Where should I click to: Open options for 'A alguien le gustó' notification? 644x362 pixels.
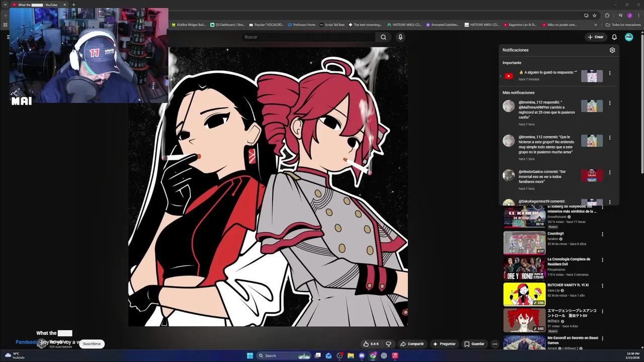[610, 73]
